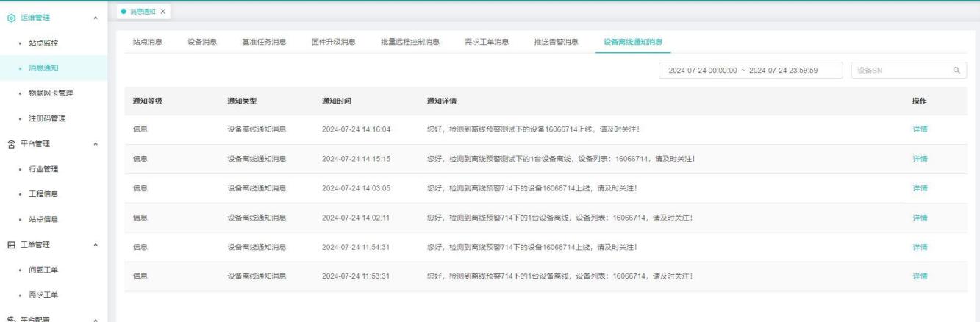Click the 设备SN search input
The width and height of the screenshot is (980, 322).
[x=901, y=70]
